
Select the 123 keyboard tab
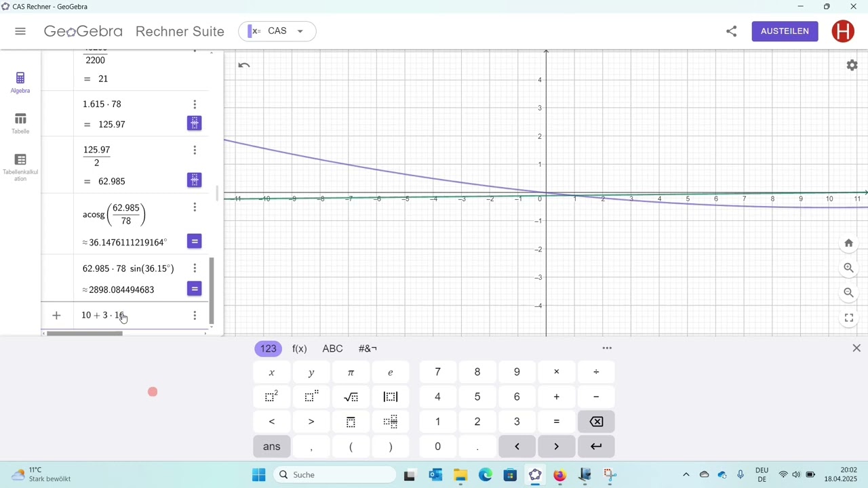click(269, 348)
